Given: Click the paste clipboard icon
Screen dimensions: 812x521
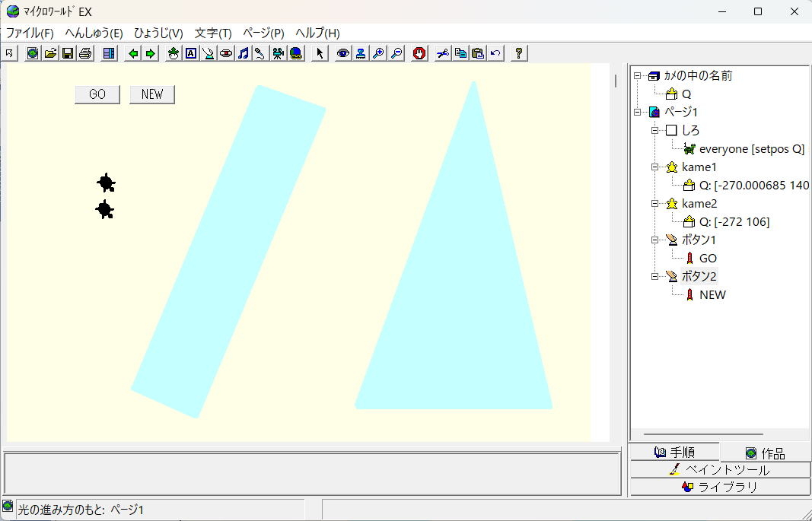Looking at the screenshot, I should (478, 52).
